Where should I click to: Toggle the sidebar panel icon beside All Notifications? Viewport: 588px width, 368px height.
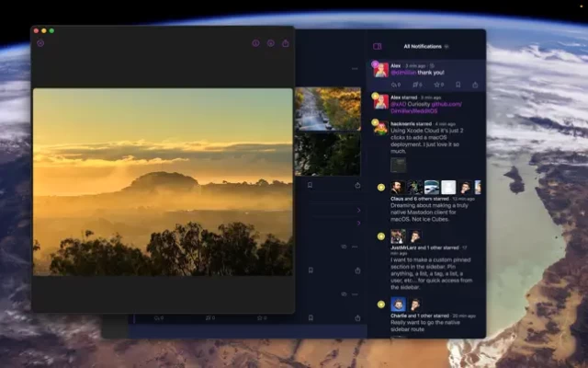tap(377, 46)
